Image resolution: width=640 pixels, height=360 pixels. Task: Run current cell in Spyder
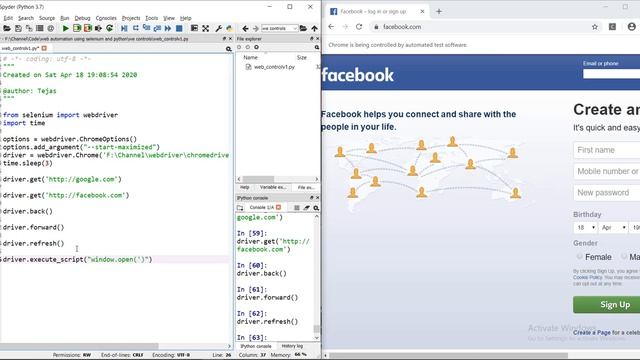point(77,29)
